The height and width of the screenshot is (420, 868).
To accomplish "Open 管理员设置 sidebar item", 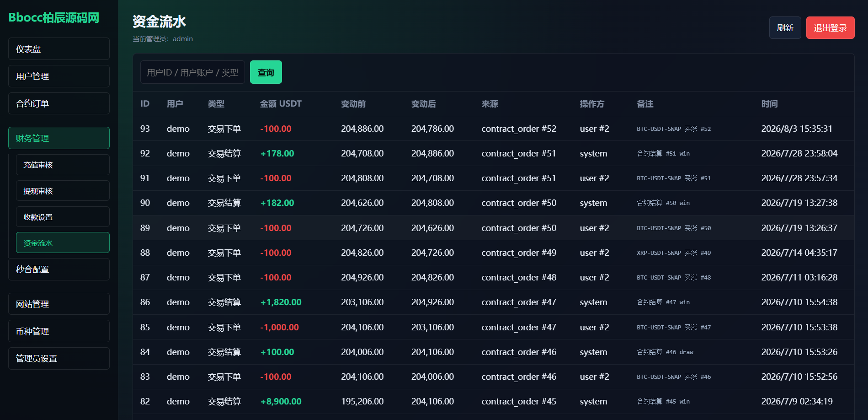I will (x=59, y=358).
